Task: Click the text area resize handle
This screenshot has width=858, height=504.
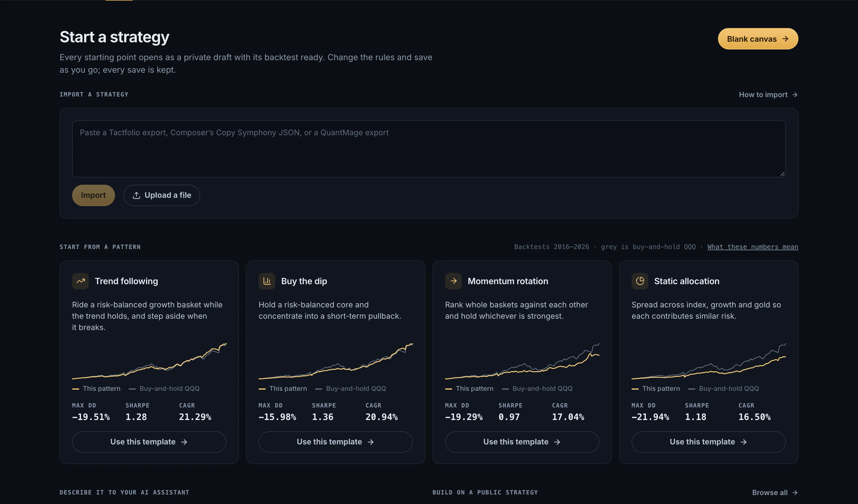Action: pyautogui.click(x=782, y=174)
